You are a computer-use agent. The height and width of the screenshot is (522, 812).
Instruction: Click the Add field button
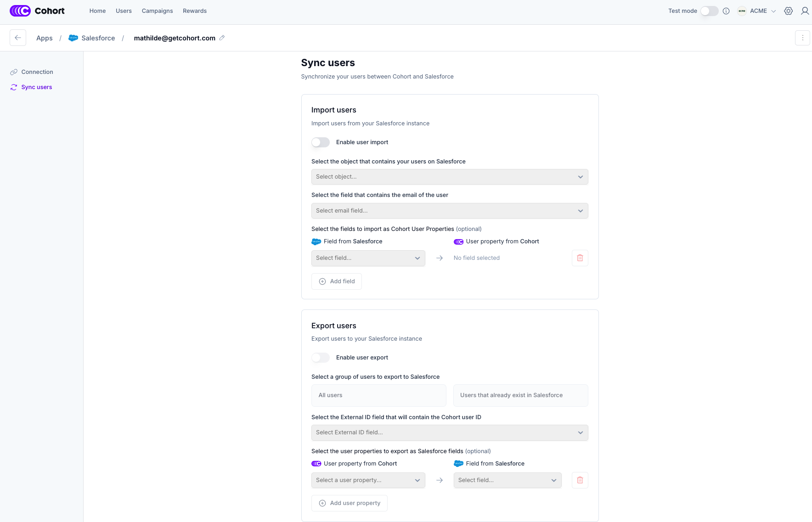tap(337, 281)
